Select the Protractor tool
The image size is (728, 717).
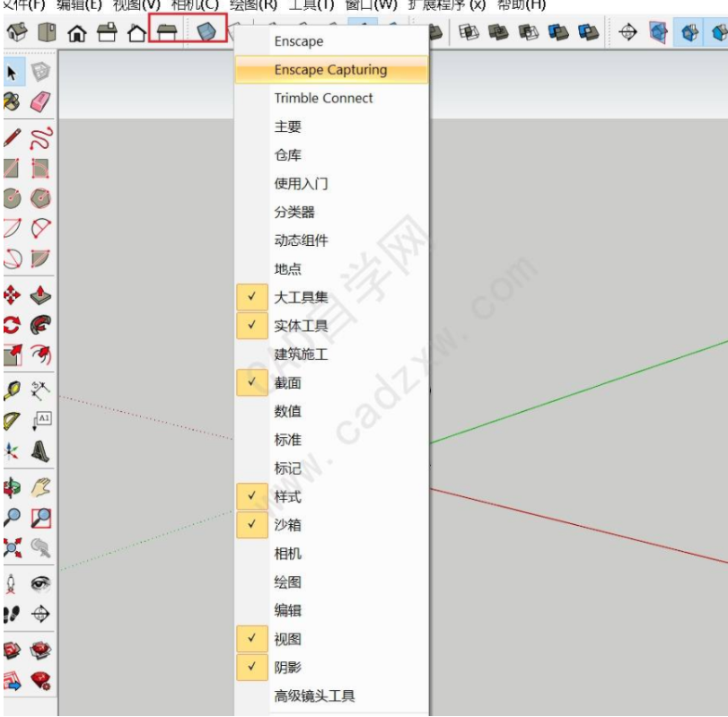12,421
